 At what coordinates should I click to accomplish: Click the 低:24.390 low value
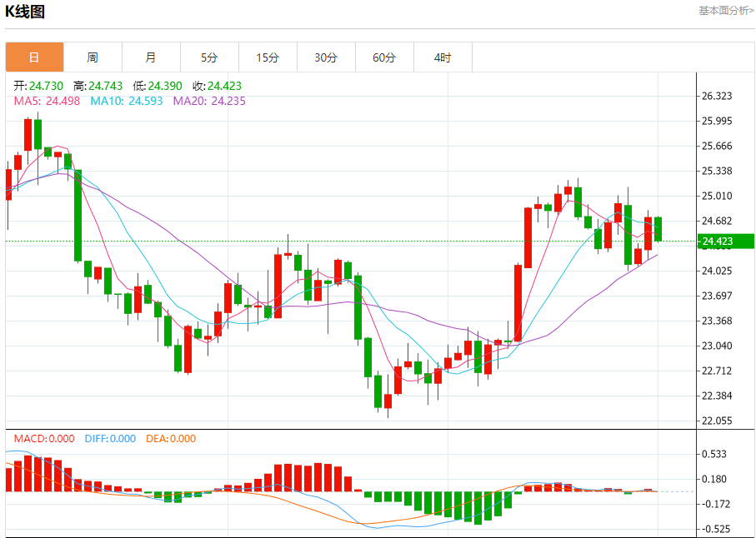pos(158,87)
